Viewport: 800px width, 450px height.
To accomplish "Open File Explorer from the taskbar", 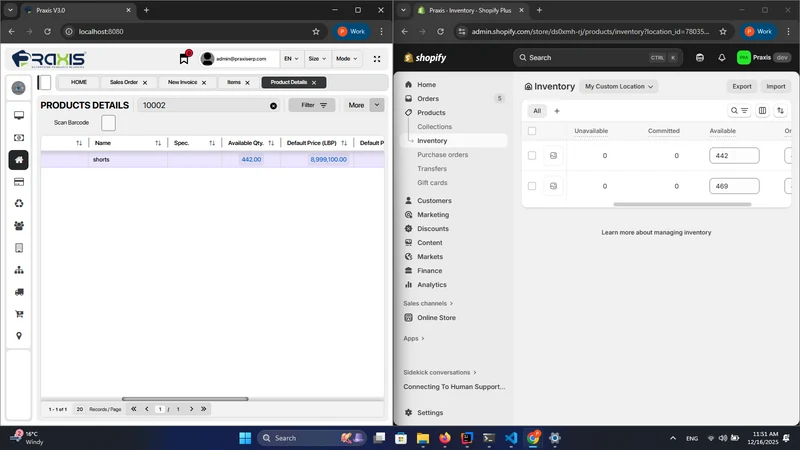I will pyautogui.click(x=423, y=438).
